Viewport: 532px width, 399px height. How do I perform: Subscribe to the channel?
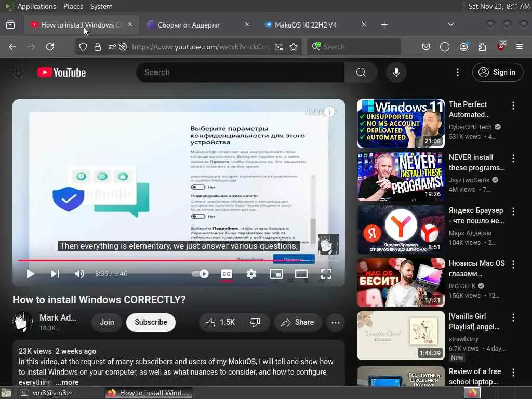click(x=151, y=322)
